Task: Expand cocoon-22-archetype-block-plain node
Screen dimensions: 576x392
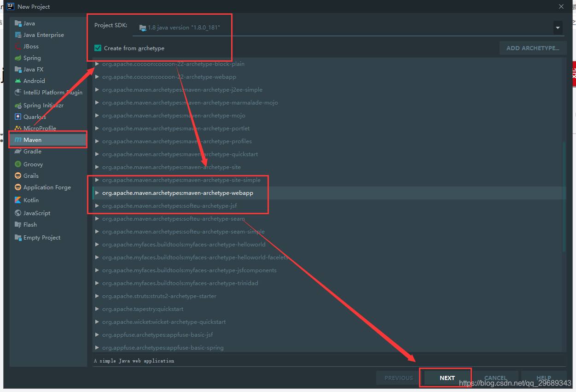Action: 97,64
